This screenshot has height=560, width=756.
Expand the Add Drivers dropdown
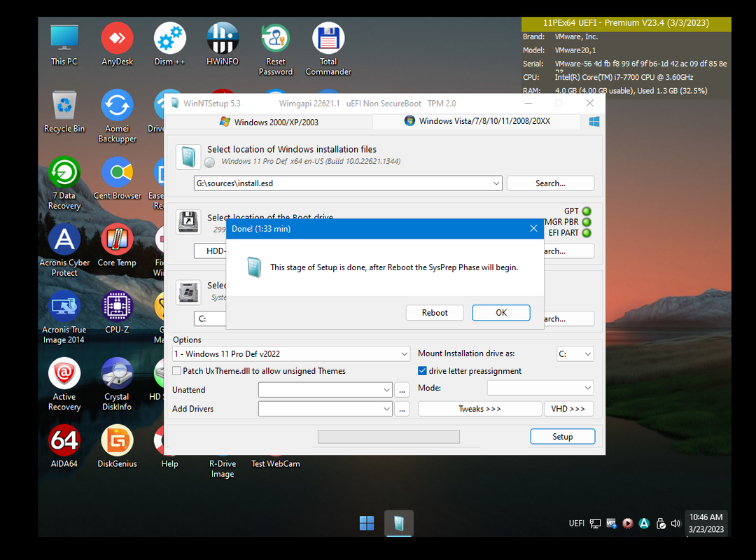386,409
